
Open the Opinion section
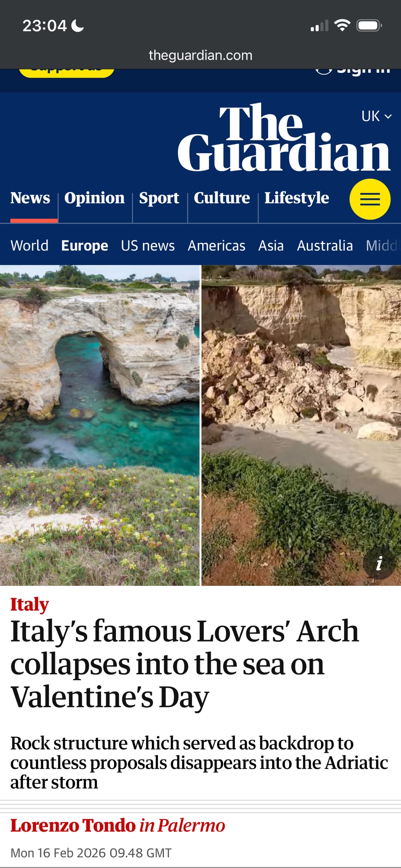pos(95,198)
